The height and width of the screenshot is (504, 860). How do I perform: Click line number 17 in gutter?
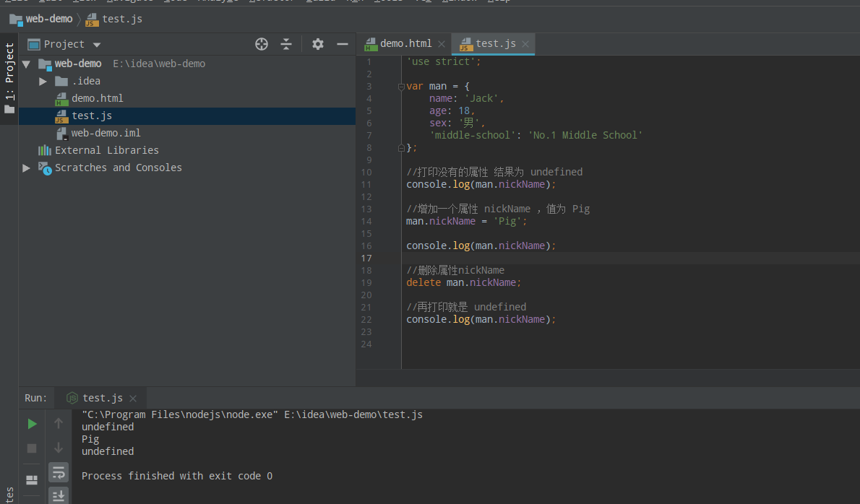[366, 258]
